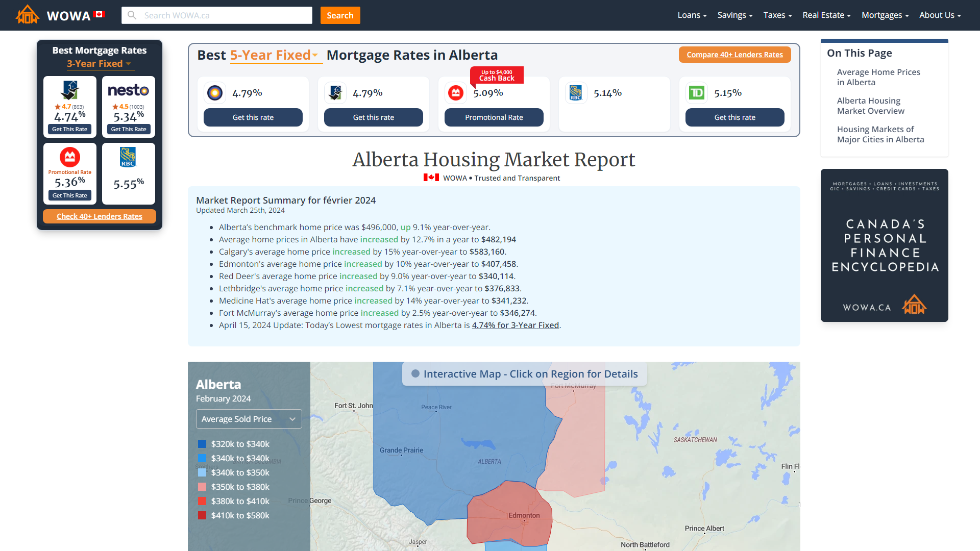Click Check 40+ Lenders Rates orange button

[x=99, y=216]
